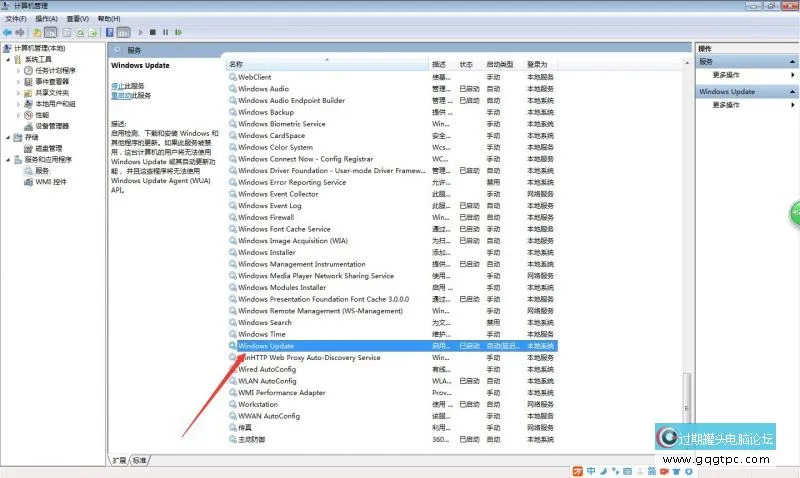
Task: Expand the 事件查看器 tree node
Action: pyautogui.click(x=19, y=82)
